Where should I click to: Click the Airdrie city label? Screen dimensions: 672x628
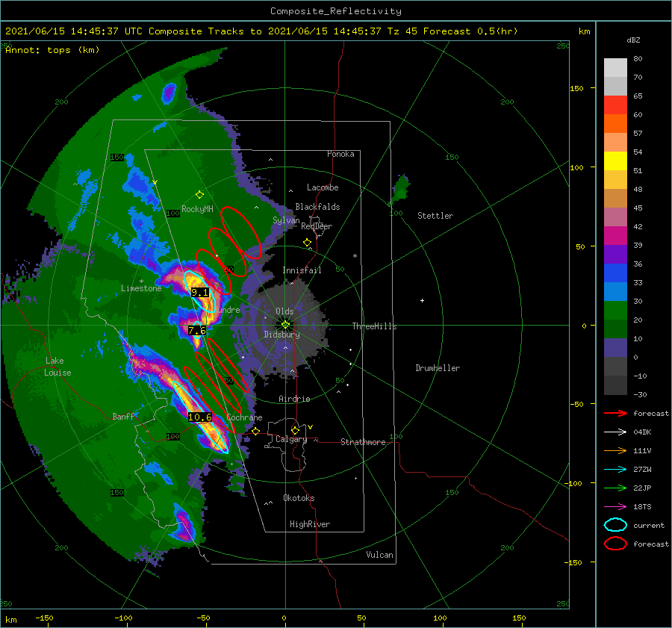point(294,399)
